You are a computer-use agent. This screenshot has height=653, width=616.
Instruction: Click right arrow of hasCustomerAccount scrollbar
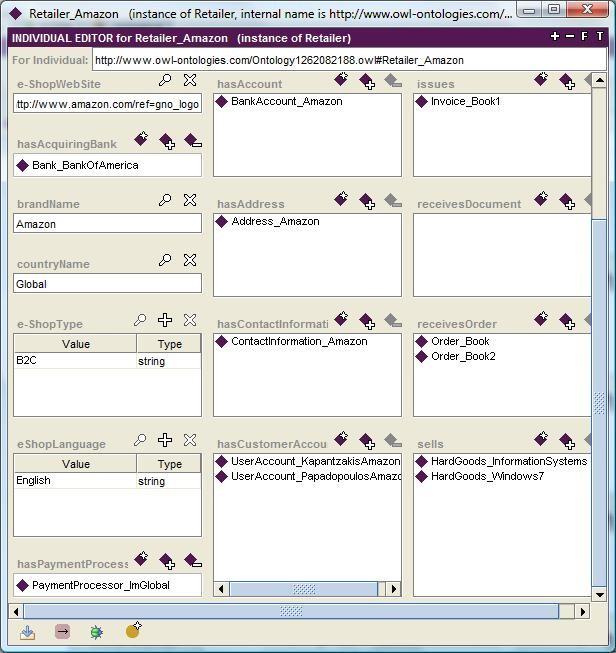point(393,589)
